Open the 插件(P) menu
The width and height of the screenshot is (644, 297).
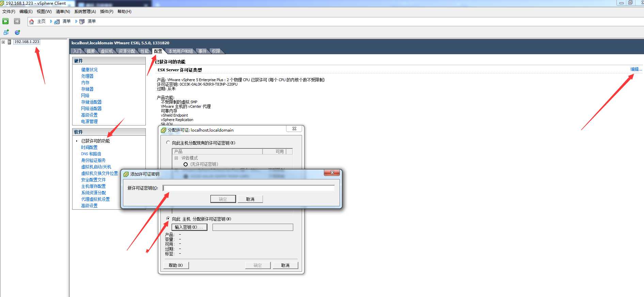107,12
